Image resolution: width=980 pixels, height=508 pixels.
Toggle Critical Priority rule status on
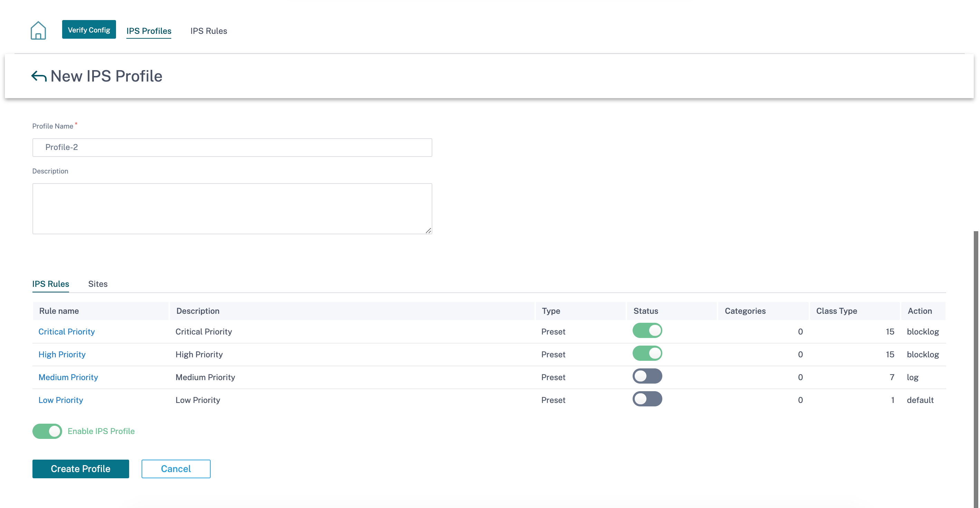point(648,330)
